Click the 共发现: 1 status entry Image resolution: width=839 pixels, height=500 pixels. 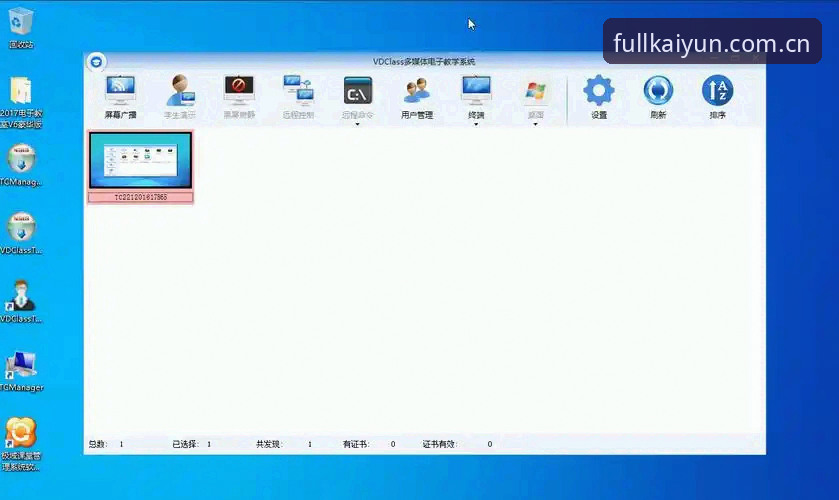coord(284,444)
